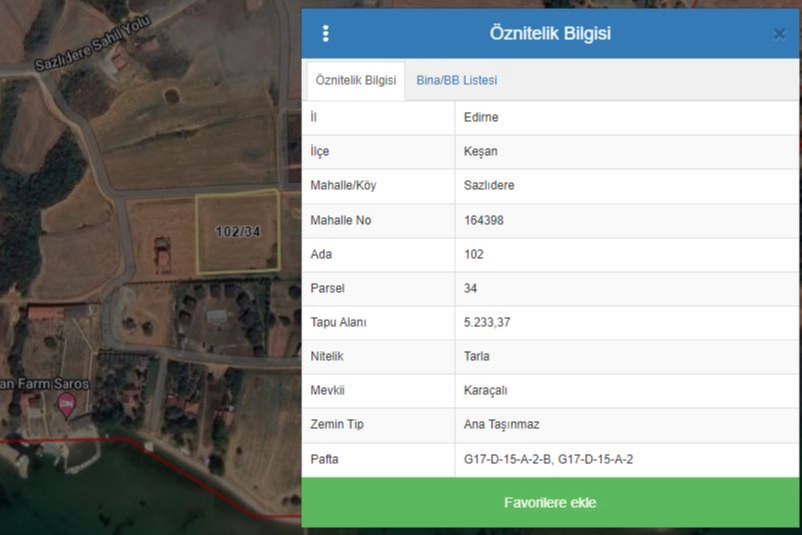
Task: Select the Öznitelik Bilgisi tab
Action: (x=355, y=80)
